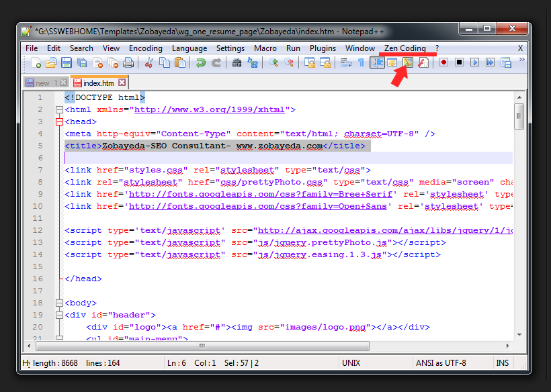This screenshot has width=551, height=392.
Task: Expand the toolbar overflow chevron
Action: point(522,60)
